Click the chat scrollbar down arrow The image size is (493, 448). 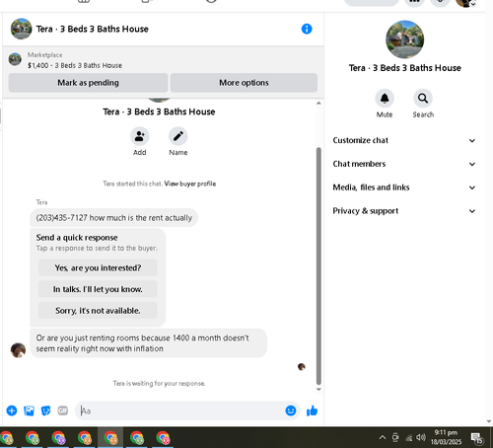pos(318,390)
